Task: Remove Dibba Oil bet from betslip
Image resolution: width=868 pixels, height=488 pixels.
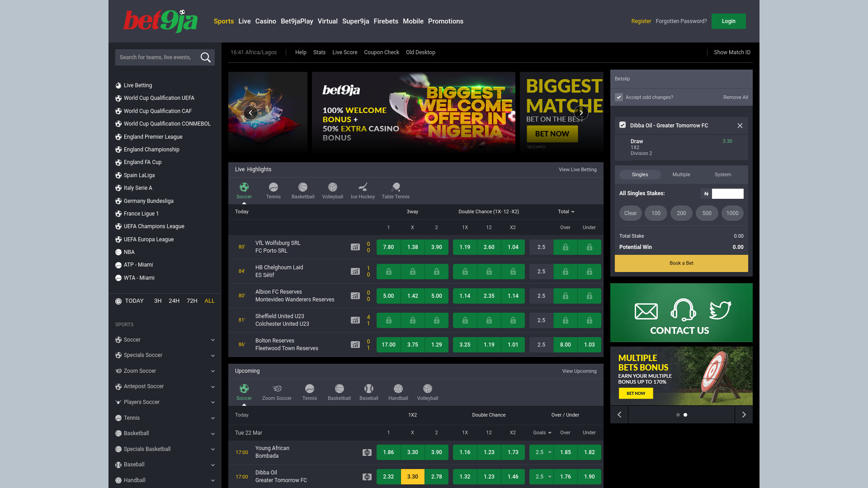Action: click(x=740, y=126)
